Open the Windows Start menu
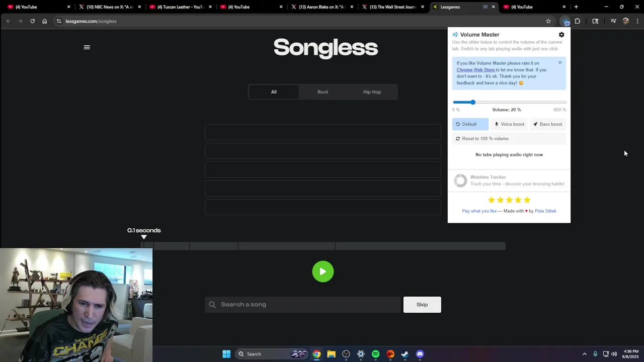The image size is (644, 362). [226, 354]
